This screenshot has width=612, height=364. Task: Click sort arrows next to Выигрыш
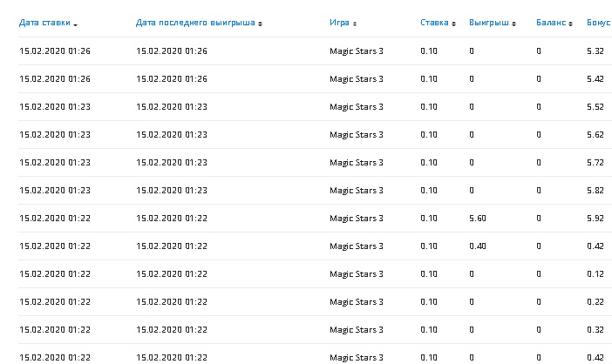(x=513, y=24)
